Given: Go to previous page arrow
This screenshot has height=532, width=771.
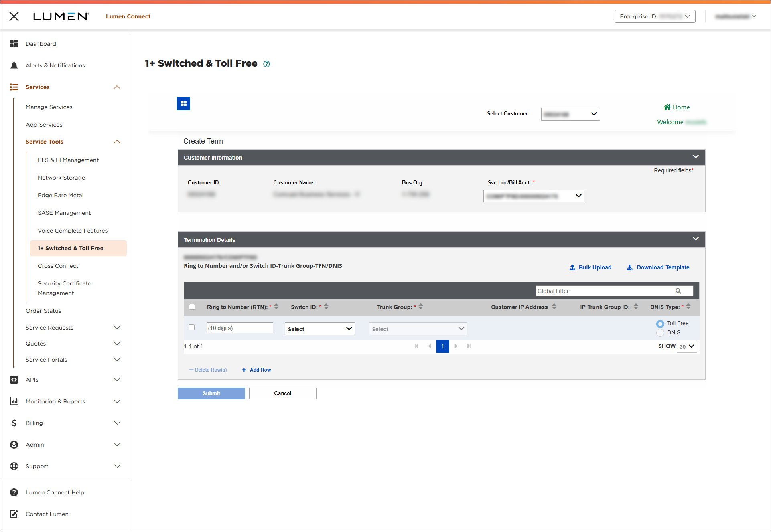Looking at the screenshot, I should point(430,346).
